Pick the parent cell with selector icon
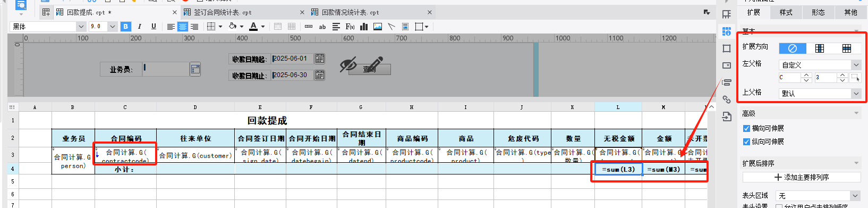868x208 pixels. [855, 78]
